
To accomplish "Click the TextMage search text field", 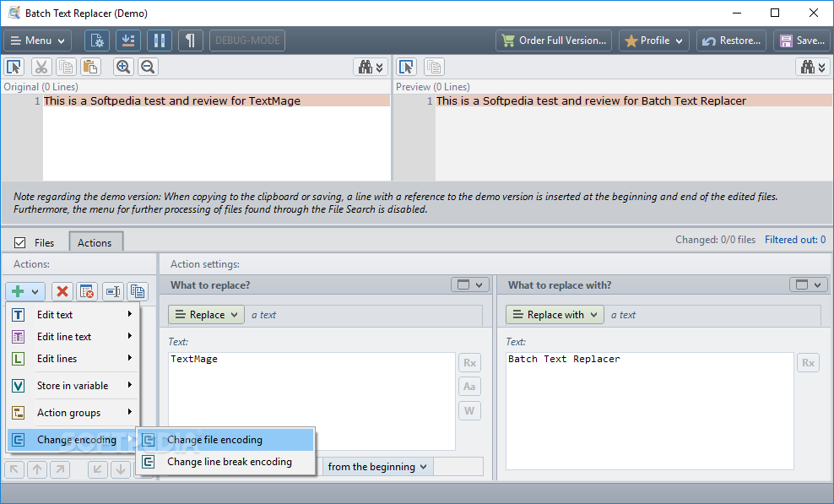I will [x=311, y=401].
